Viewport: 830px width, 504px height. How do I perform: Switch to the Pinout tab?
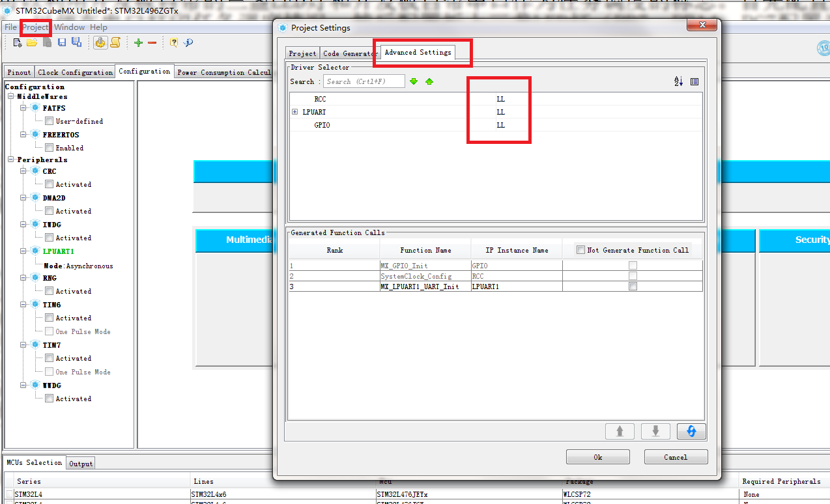click(20, 72)
